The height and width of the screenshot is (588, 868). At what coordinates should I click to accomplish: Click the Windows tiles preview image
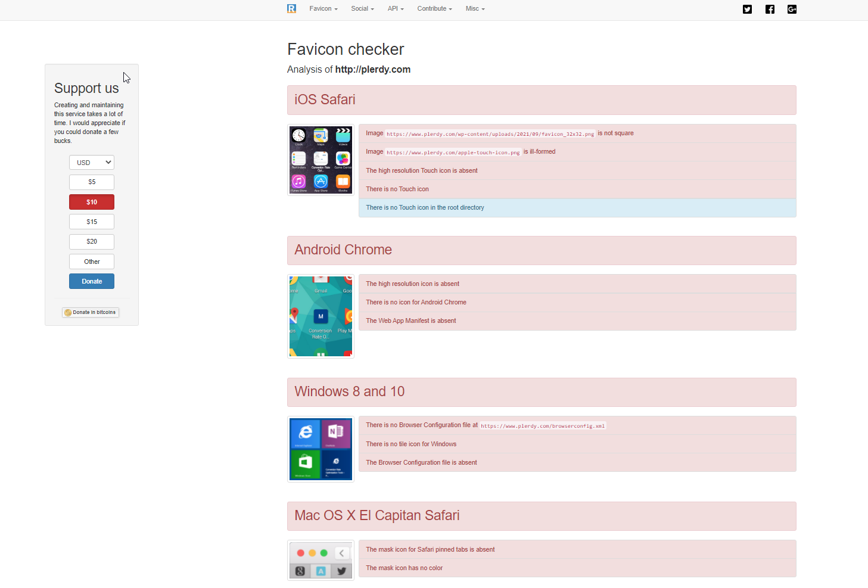[x=321, y=449]
